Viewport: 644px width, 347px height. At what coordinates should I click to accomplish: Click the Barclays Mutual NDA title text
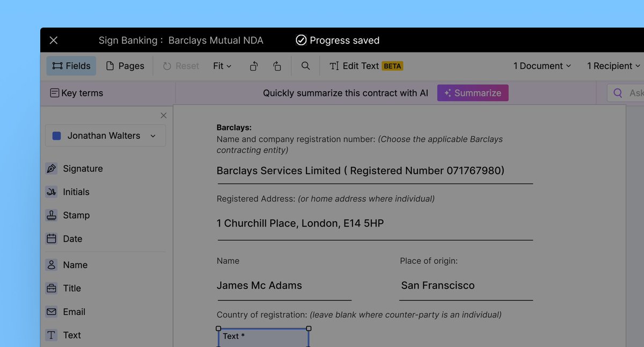point(216,40)
